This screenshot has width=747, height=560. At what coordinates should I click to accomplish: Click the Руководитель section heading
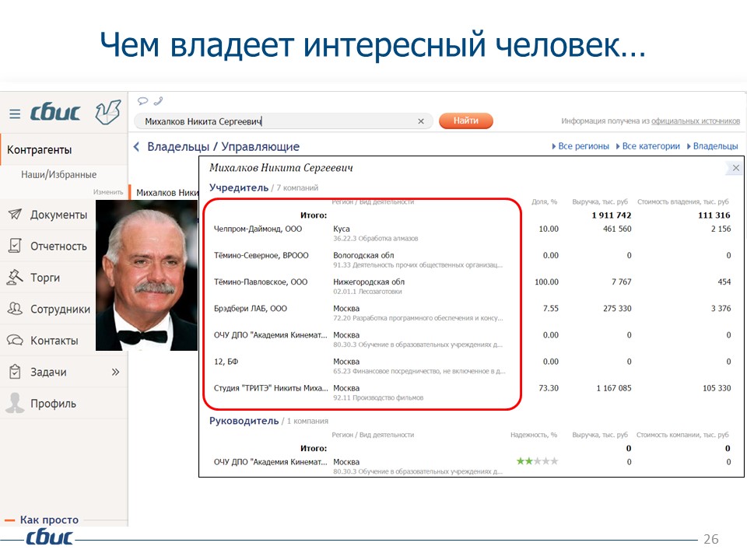(x=244, y=421)
